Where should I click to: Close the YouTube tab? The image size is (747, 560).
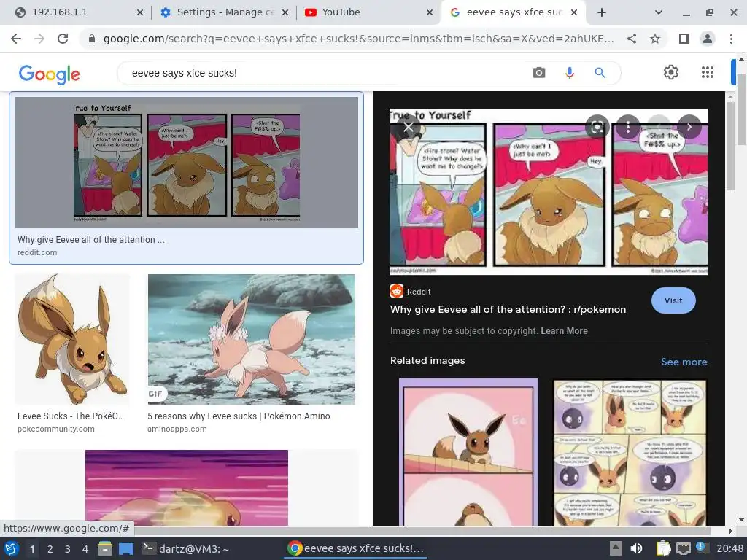(x=429, y=12)
